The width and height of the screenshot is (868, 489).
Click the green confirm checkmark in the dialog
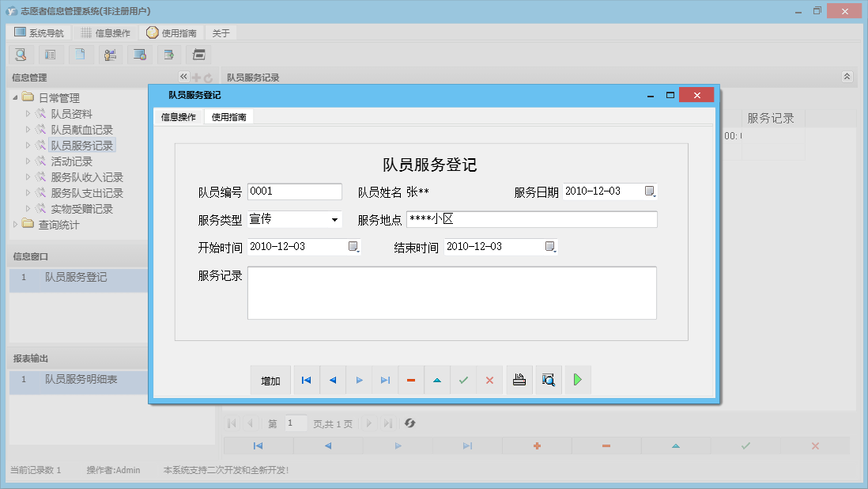[x=463, y=380]
